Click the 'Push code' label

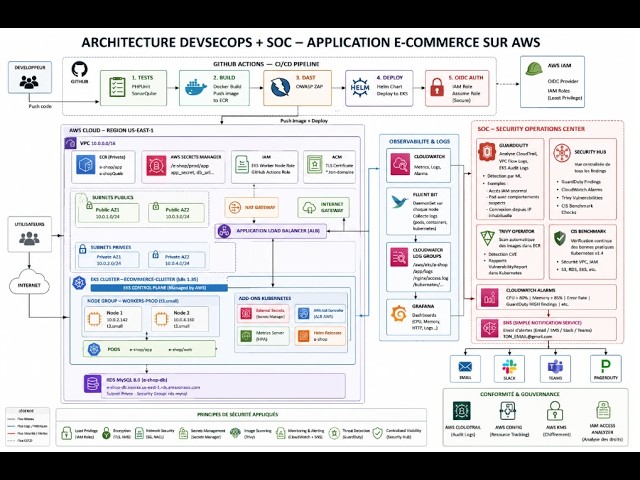[x=40, y=106]
